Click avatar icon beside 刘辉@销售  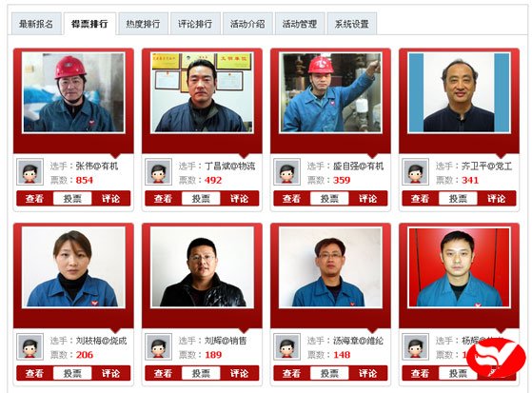[158, 346]
